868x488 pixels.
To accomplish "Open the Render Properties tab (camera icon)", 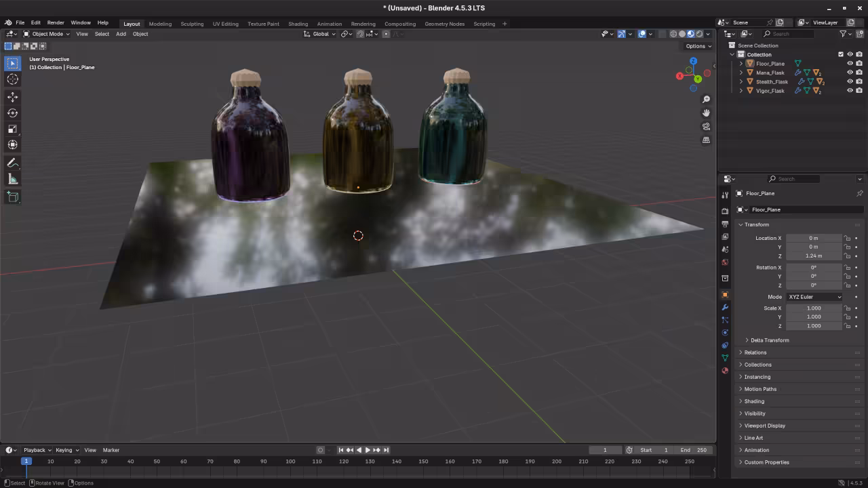I will (725, 211).
